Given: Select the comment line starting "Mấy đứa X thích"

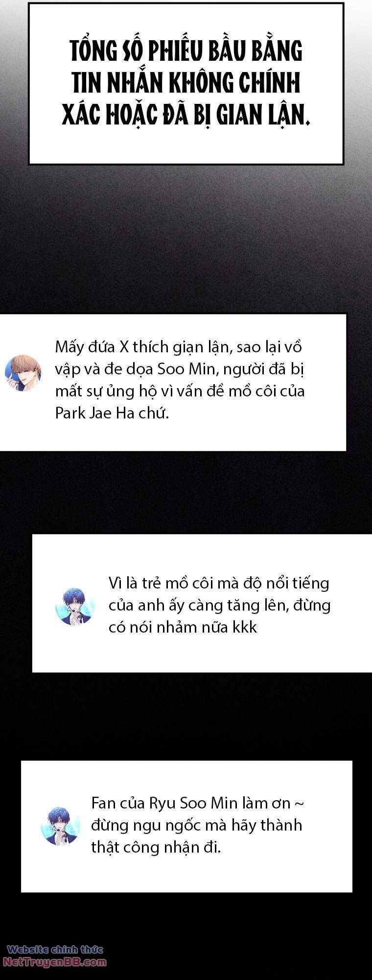Looking at the screenshot, I should point(178,347).
